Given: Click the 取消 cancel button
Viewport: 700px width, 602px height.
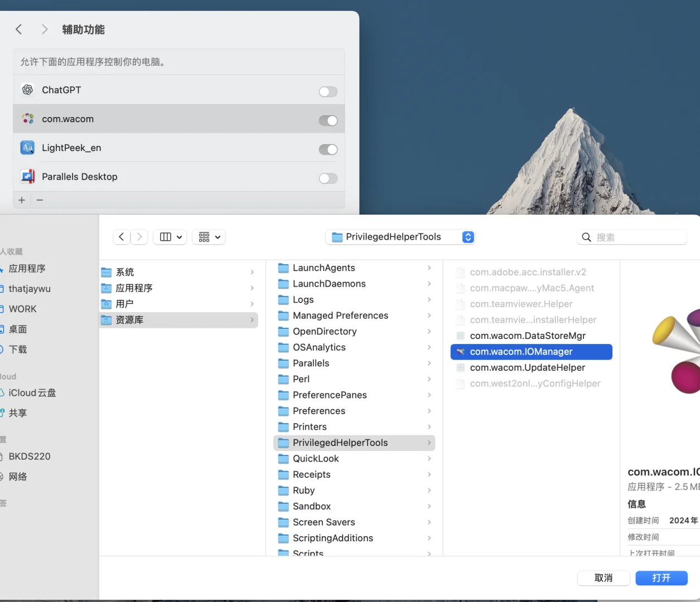Looking at the screenshot, I should [x=604, y=578].
